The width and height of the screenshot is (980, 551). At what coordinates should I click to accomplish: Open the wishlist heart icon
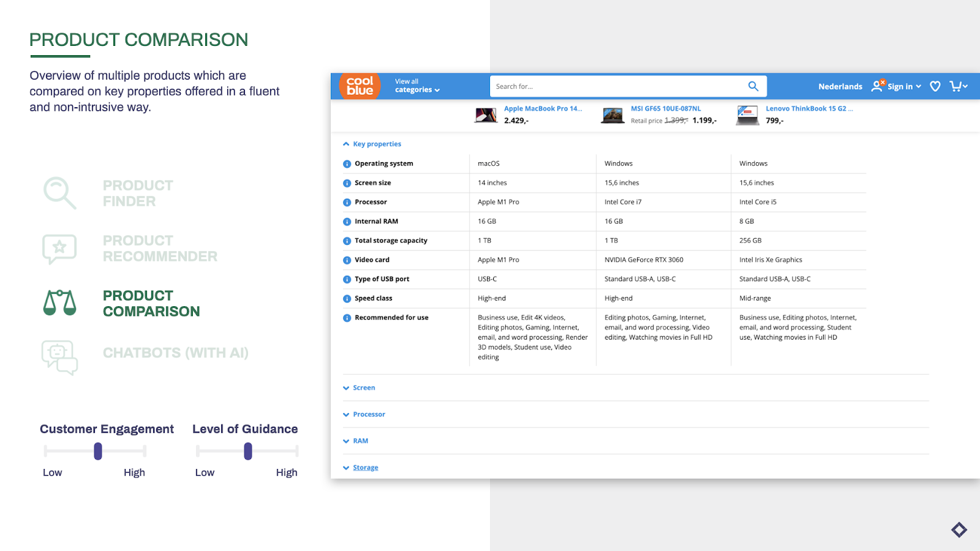coord(935,86)
